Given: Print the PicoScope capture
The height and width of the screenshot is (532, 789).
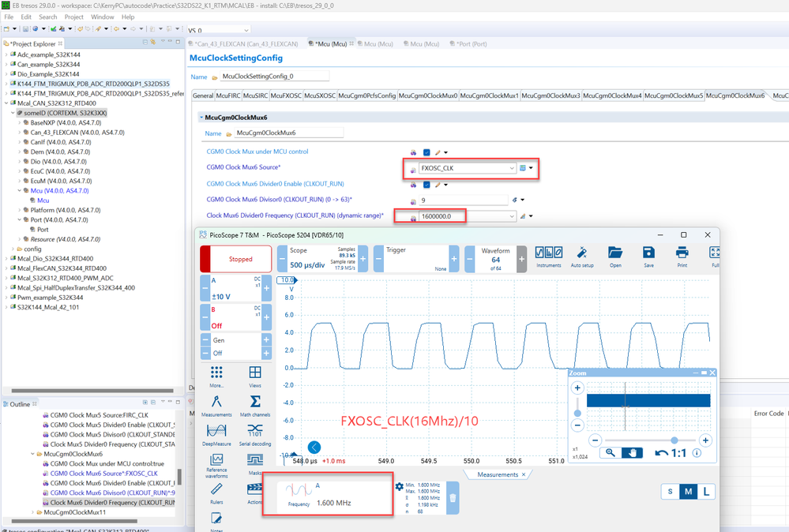Looking at the screenshot, I should [682, 256].
